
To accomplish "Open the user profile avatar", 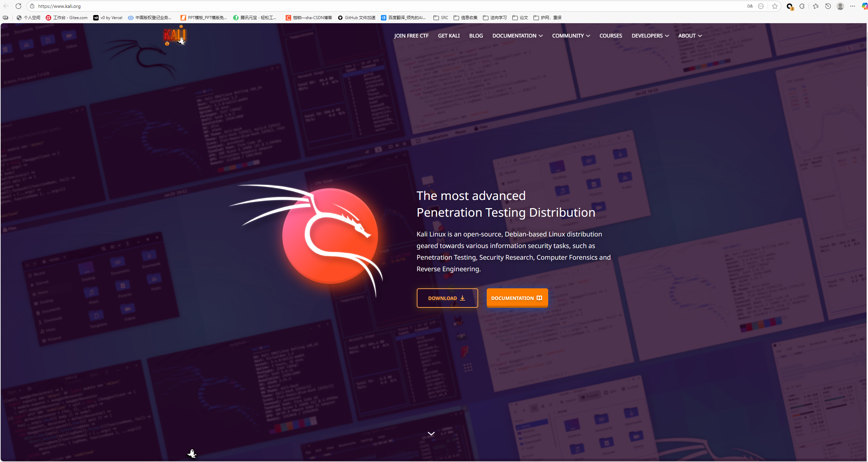I will pyautogui.click(x=840, y=6).
